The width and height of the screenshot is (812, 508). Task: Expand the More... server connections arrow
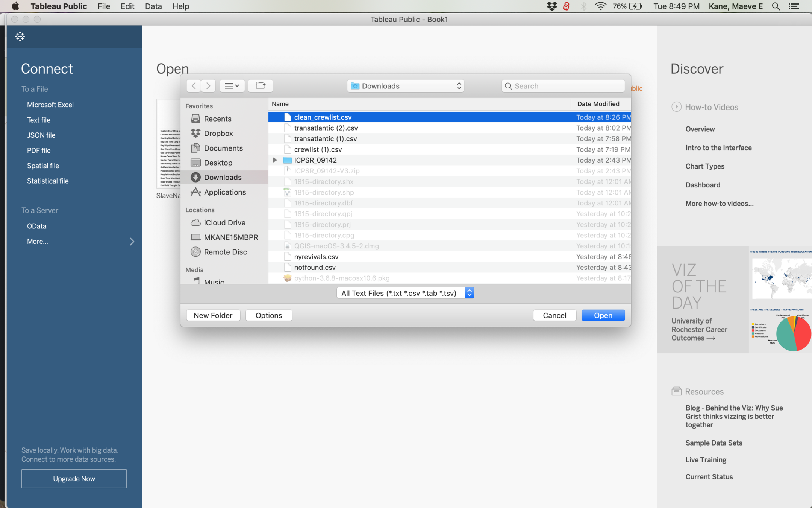point(132,242)
